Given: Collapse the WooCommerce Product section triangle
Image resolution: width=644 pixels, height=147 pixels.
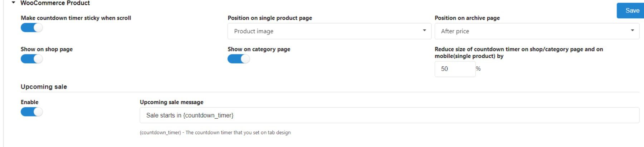Looking at the screenshot, I should (x=14, y=3).
